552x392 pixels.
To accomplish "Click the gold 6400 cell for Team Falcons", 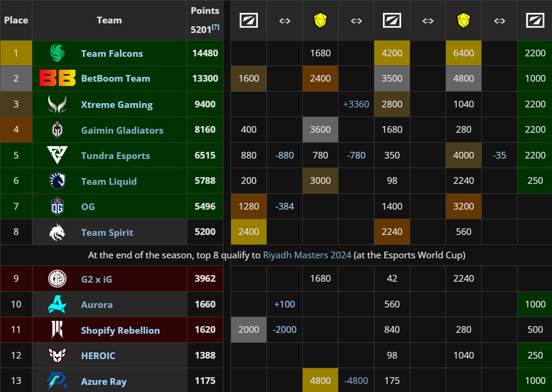I will (463, 53).
